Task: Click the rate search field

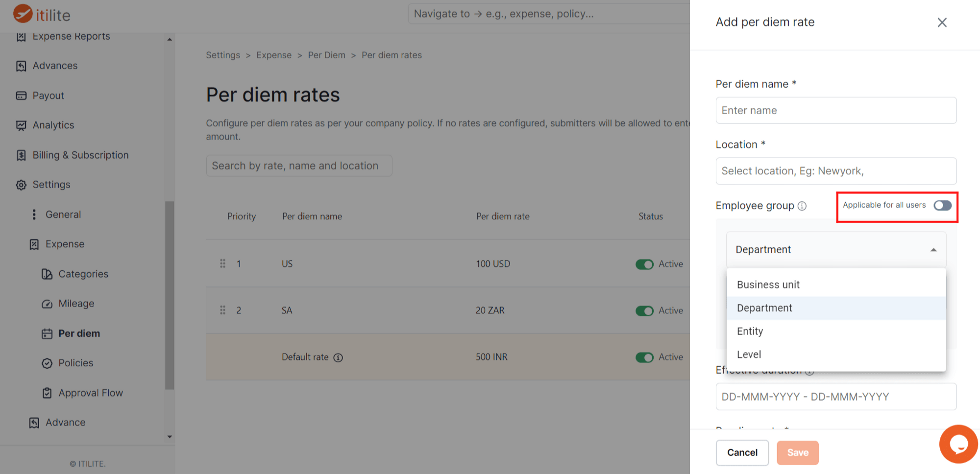Action: tap(299, 166)
